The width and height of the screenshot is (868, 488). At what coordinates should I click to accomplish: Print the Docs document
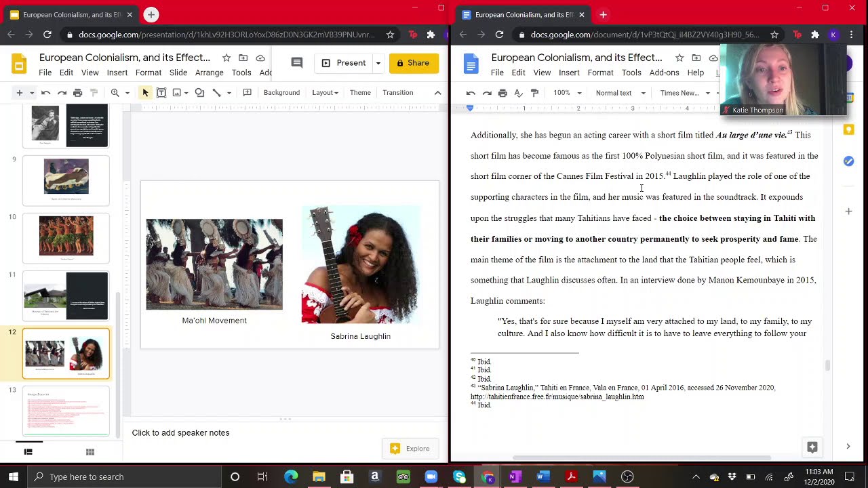pyautogui.click(x=502, y=93)
